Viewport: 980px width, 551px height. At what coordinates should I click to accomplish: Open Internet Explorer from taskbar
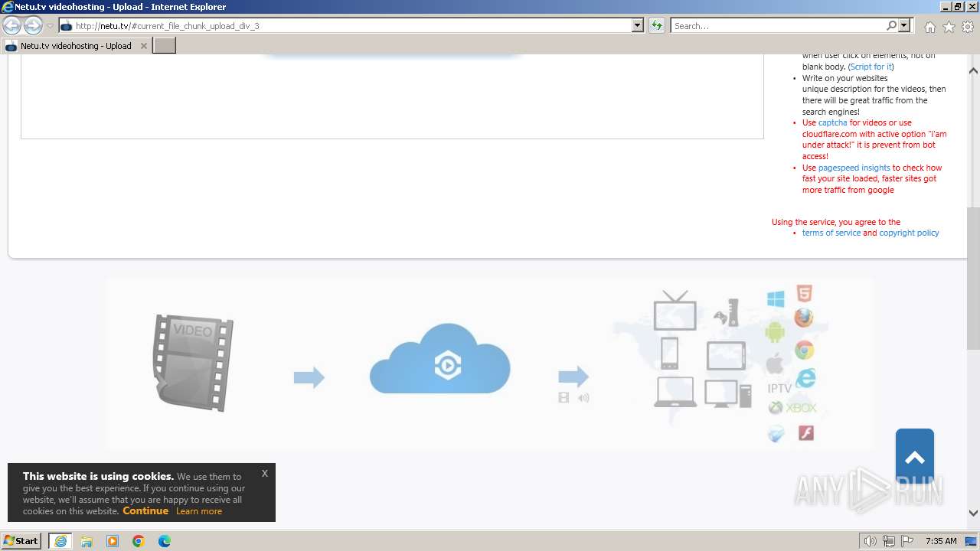60,541
